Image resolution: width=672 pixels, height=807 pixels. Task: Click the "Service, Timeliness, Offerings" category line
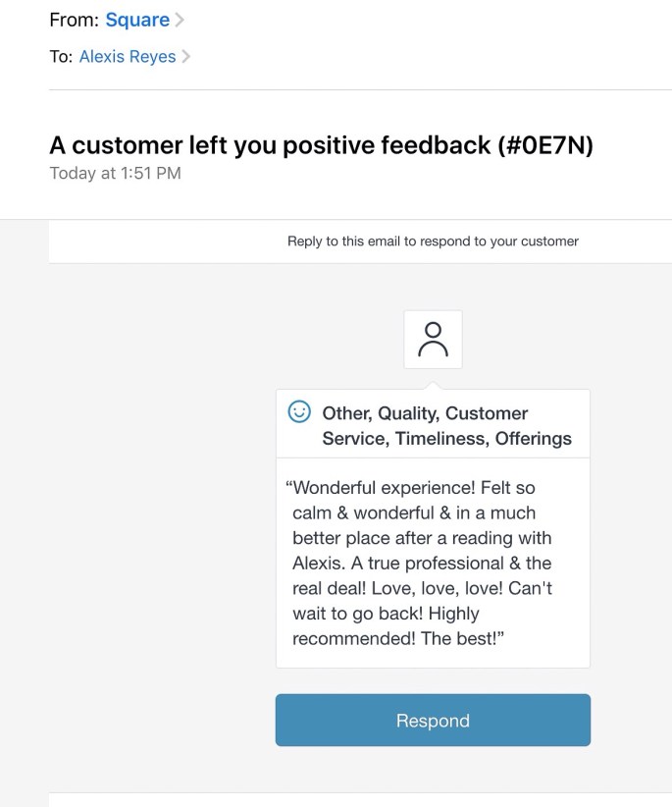click(x=446, y=439)
